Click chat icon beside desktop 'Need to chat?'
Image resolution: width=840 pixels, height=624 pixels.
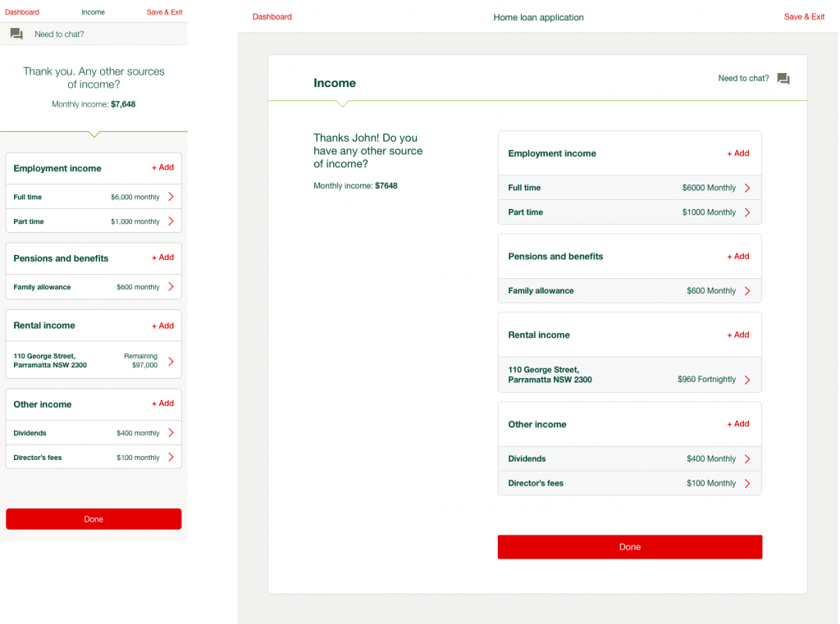783,79
